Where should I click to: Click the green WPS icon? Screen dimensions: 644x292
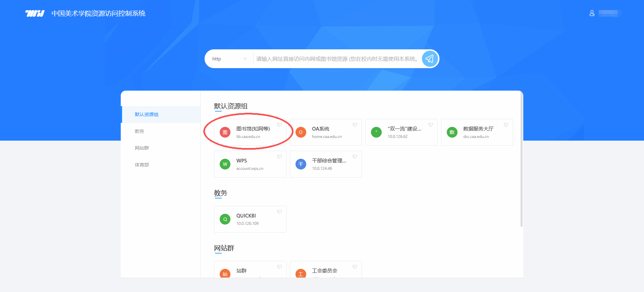[225, 164]
